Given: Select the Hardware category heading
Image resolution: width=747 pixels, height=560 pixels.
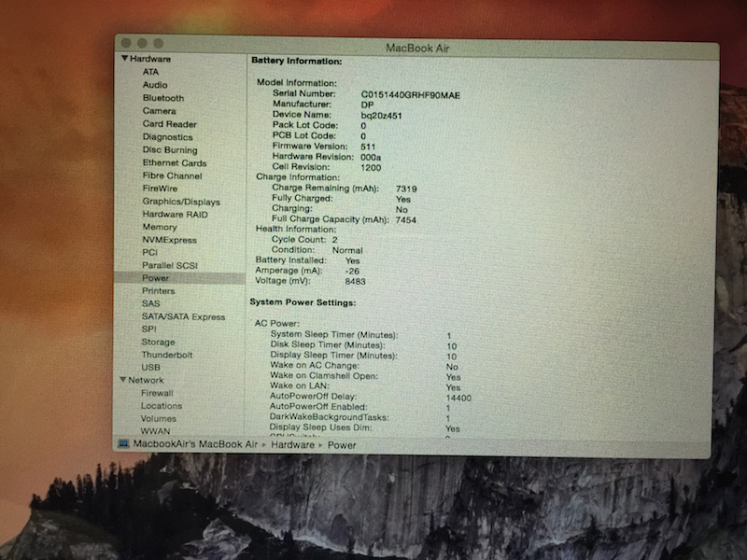Looking at the screenshot, I should (x=150, y=59).
